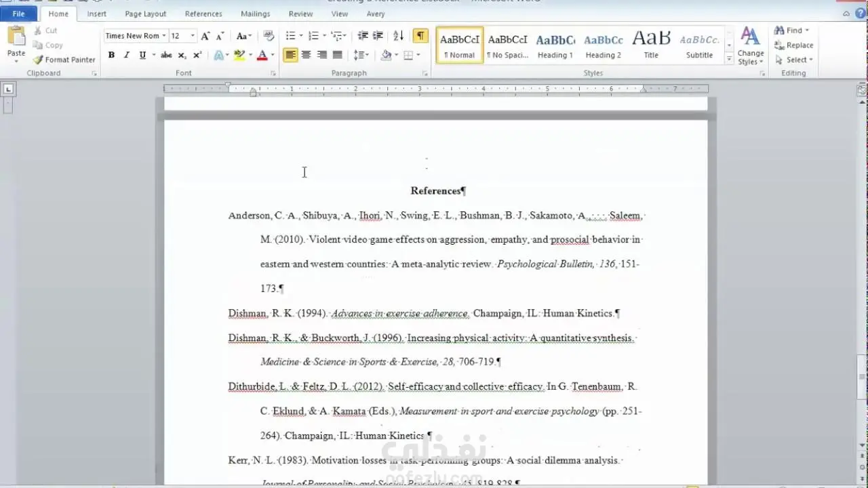The width and height of the screenshot is (868, 488).
Task: Click the hanging indent marker on the ruler
Action: (253, 93)
